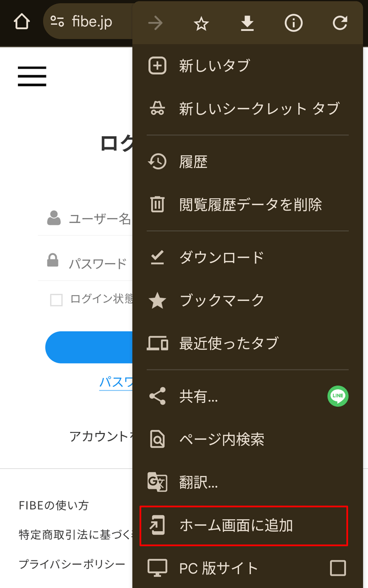Screen dimensions: 368x588
Task: Share via the LINE icon
Action: coord(338,396)
